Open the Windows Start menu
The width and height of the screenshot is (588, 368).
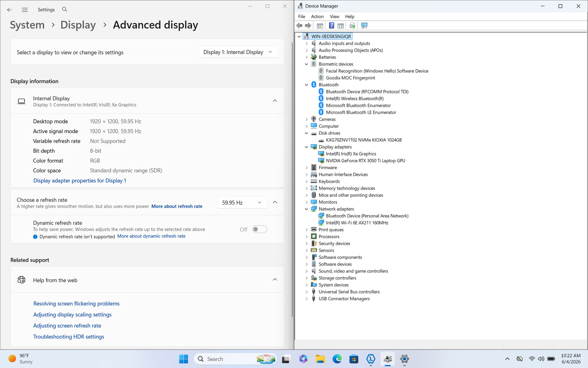pos(183,359)
